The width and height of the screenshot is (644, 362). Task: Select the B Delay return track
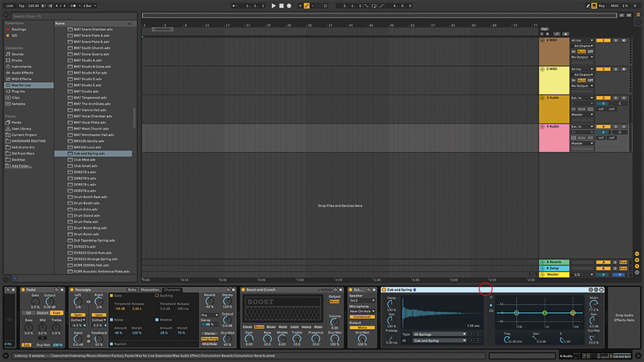(x=554, y=268)
